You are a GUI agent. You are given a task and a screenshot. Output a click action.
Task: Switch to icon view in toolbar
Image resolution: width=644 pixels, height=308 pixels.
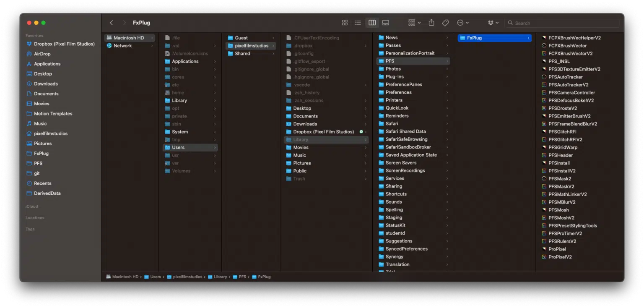point(345,23)
